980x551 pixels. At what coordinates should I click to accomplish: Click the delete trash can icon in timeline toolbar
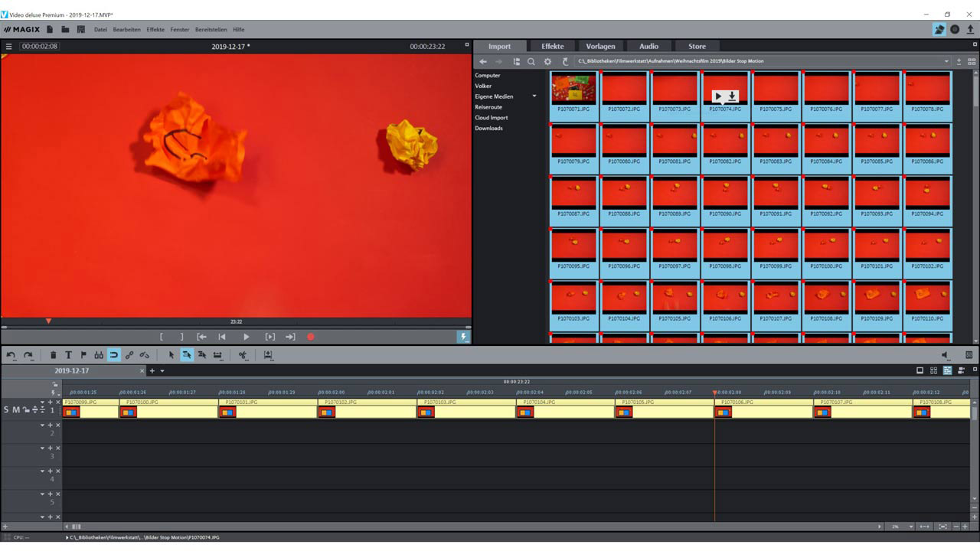(x=53, y=355)
